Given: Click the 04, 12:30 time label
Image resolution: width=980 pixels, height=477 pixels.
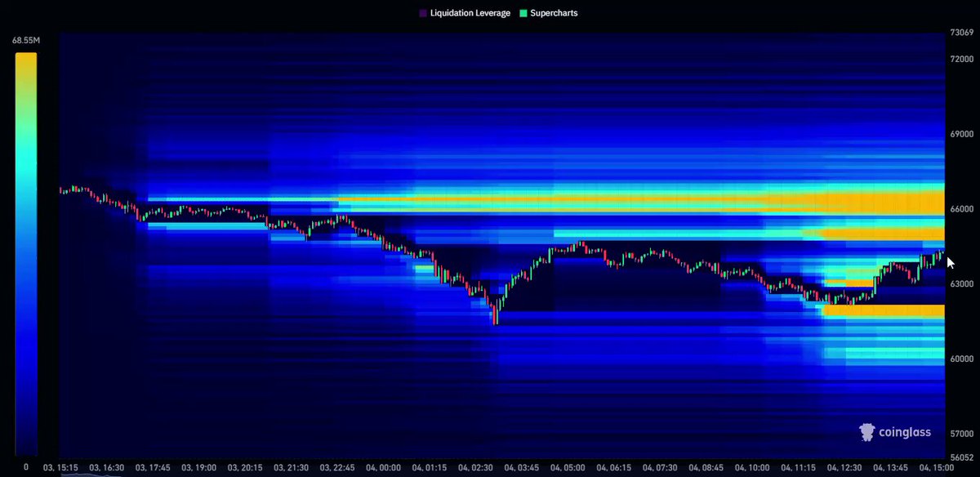Looking at the screenshot, I should point(844,468).
